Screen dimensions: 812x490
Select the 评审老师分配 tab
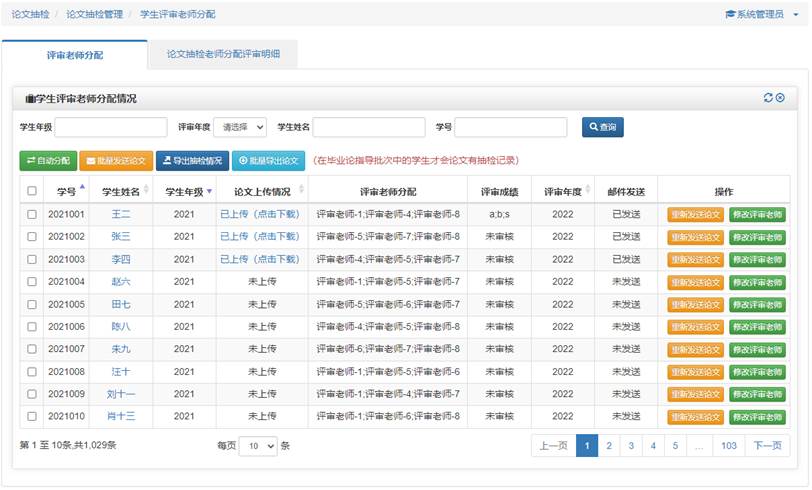point(74,54)
